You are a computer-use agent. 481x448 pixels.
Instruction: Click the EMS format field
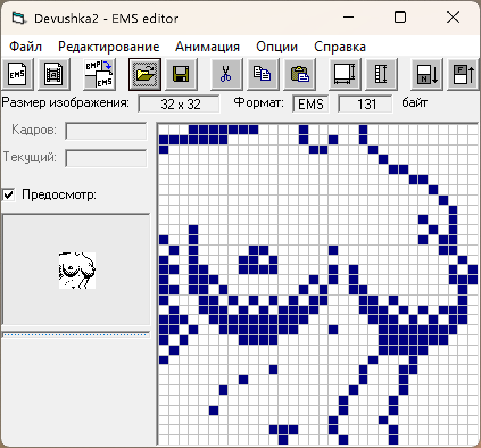[310, 104]
